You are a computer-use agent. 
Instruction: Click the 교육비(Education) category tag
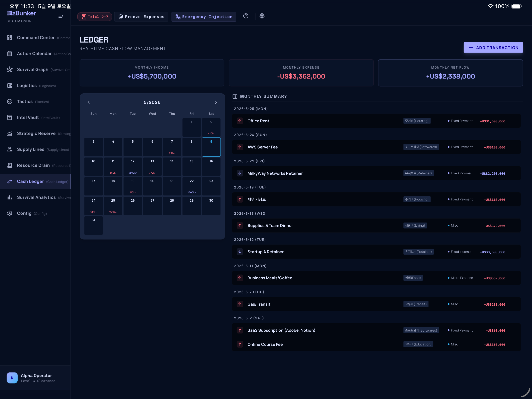pyautogui.click(x=418, y=344)
